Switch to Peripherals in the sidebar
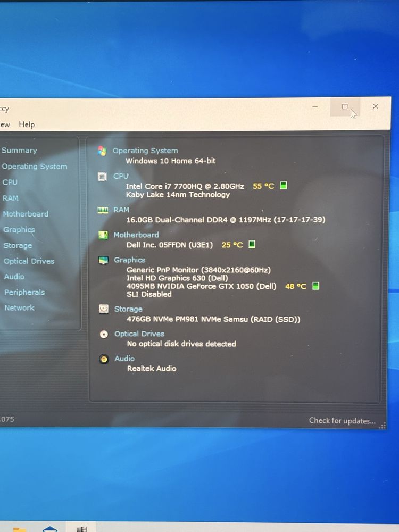 click(24, 292)
